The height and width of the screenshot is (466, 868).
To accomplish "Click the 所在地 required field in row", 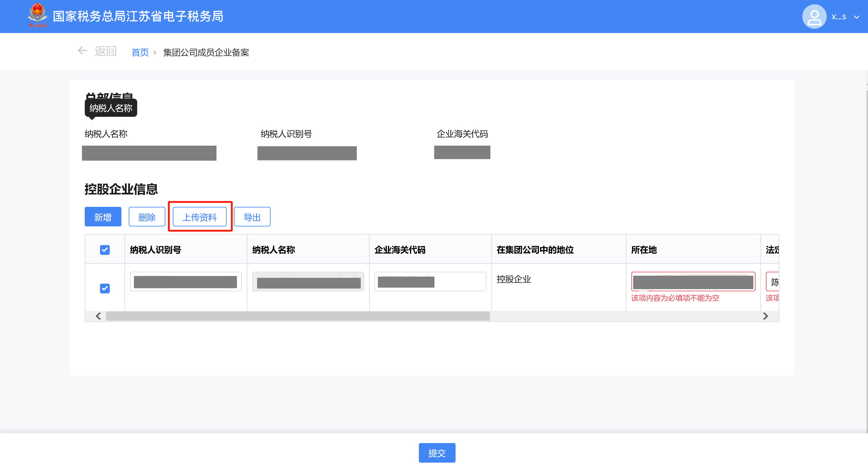I will 693,281.
